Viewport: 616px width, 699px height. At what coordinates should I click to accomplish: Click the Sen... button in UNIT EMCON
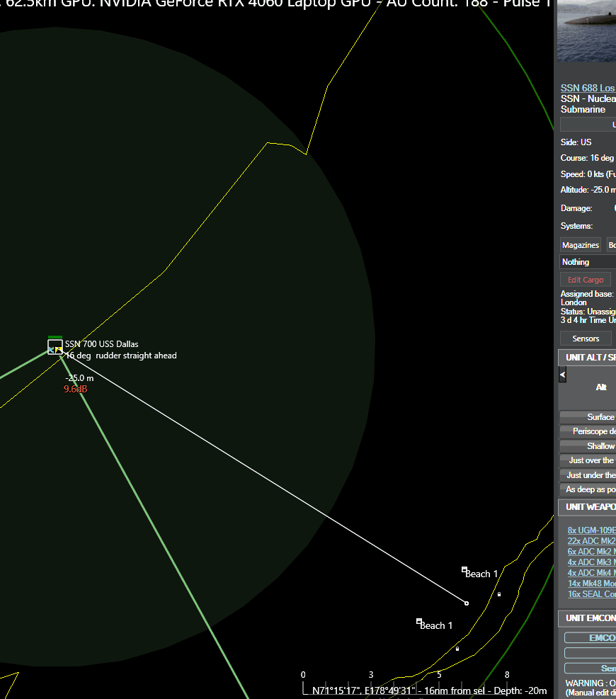point(590,669)
